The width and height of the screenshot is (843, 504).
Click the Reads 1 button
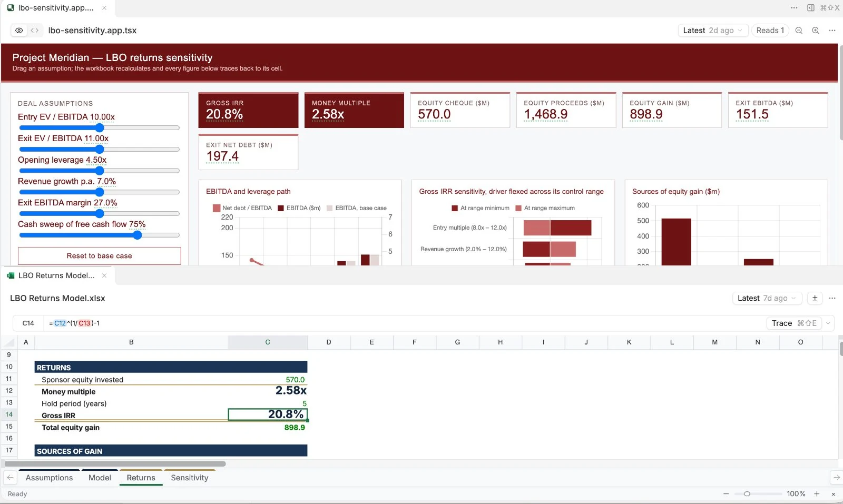point(770,31)
